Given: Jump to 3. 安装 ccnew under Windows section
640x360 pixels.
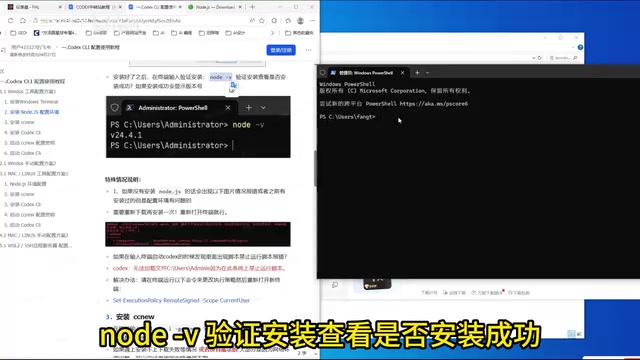Looking at the screenshot, I should (19, 122).
